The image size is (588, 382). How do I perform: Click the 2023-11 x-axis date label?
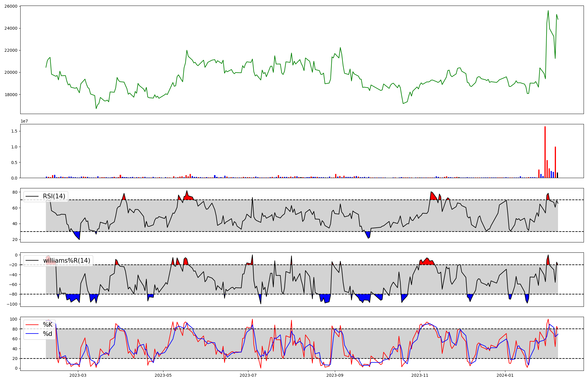pos(420,375)
